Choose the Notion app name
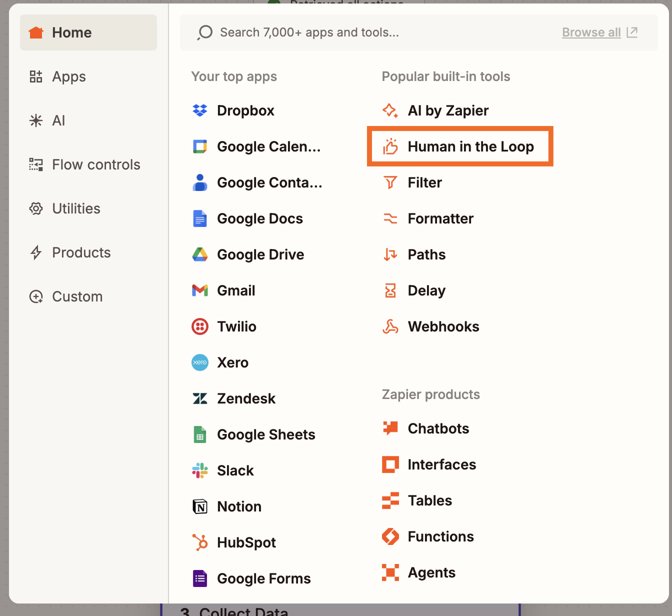 [239, 506]
